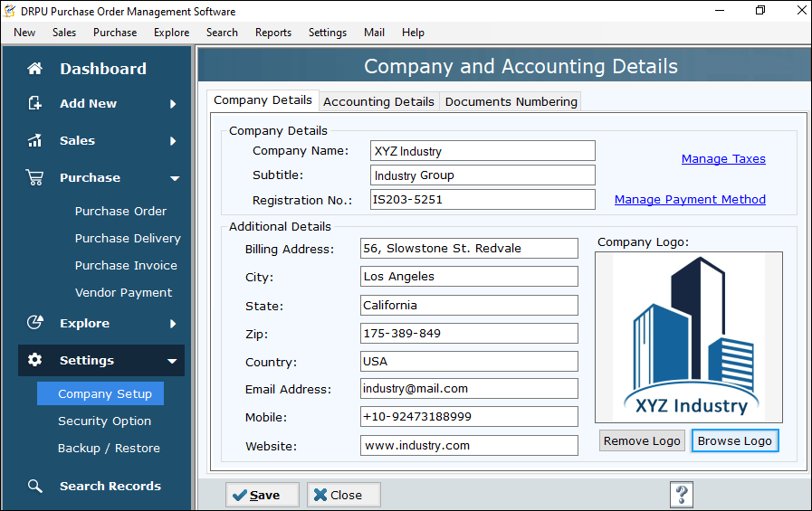The width and height of the screenshot is (812, 511).
Task: Switch to the Company Details tab
Action: pos(263,100)
